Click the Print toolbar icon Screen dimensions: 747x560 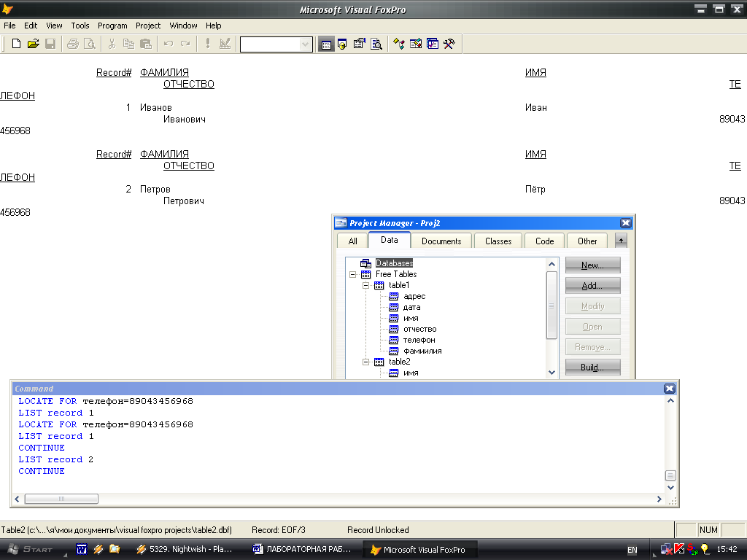coord(72,44)
